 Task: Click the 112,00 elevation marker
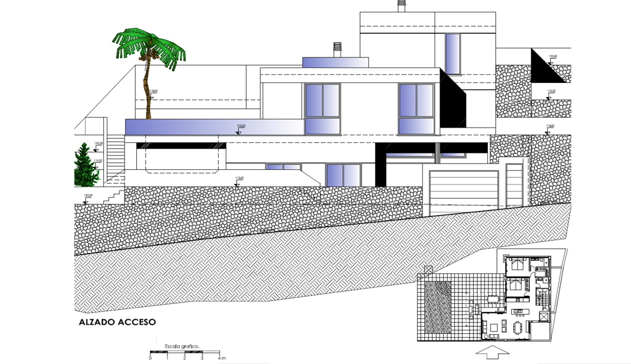pyautogui.click(x=87, y=199)
